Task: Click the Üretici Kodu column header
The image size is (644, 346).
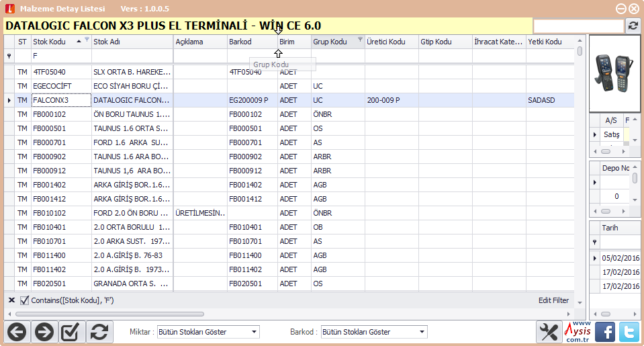Action: (x=392, y=42)
